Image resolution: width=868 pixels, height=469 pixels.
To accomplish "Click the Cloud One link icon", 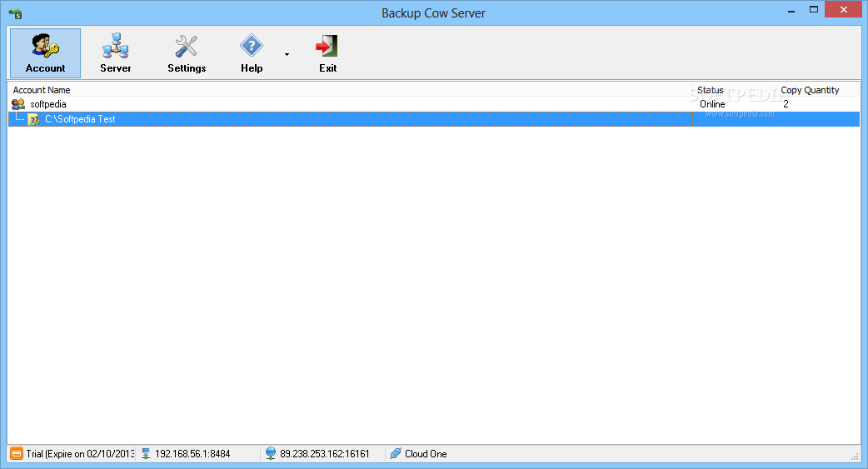I will click(395, 453).
